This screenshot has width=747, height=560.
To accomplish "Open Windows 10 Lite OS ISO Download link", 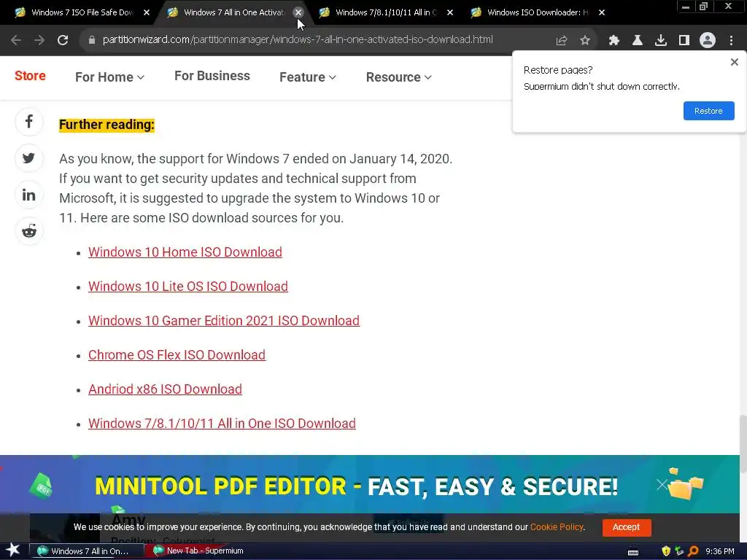I will click(187, 286).
